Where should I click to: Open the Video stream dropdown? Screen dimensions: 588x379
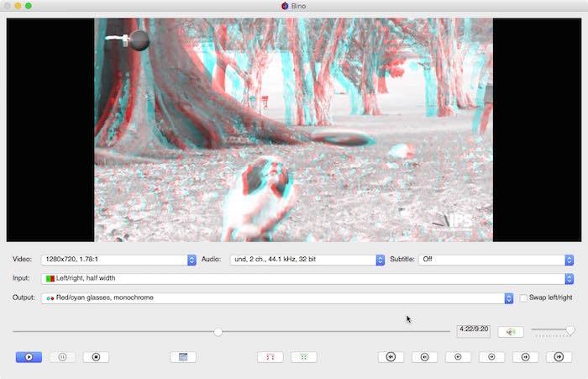(x=118, y=260)
